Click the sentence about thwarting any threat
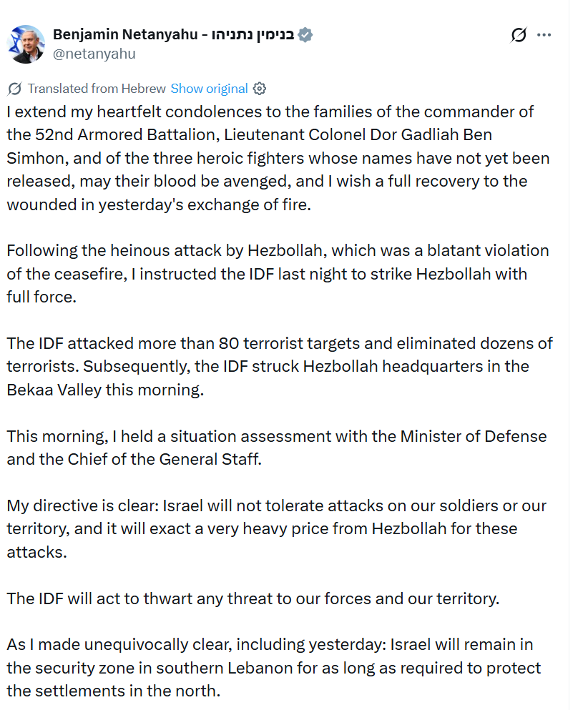The image size is (588, 710). point(253,598)
